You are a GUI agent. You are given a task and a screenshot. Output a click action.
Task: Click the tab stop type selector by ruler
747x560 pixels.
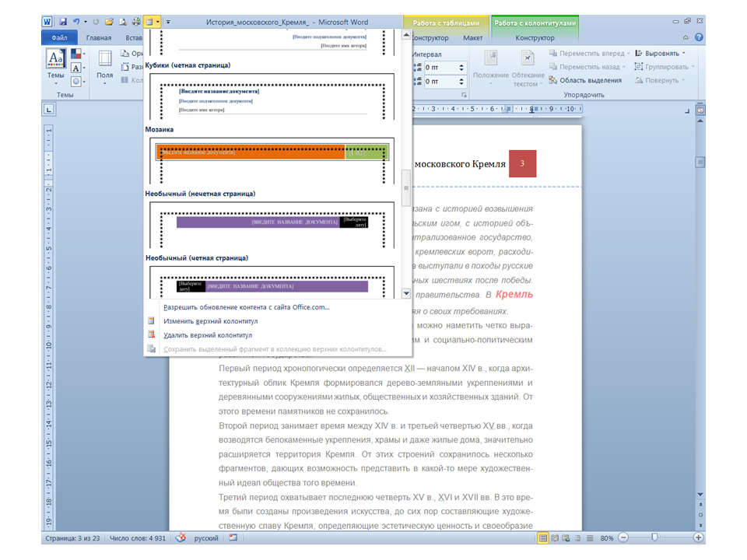tap(48, 109)
